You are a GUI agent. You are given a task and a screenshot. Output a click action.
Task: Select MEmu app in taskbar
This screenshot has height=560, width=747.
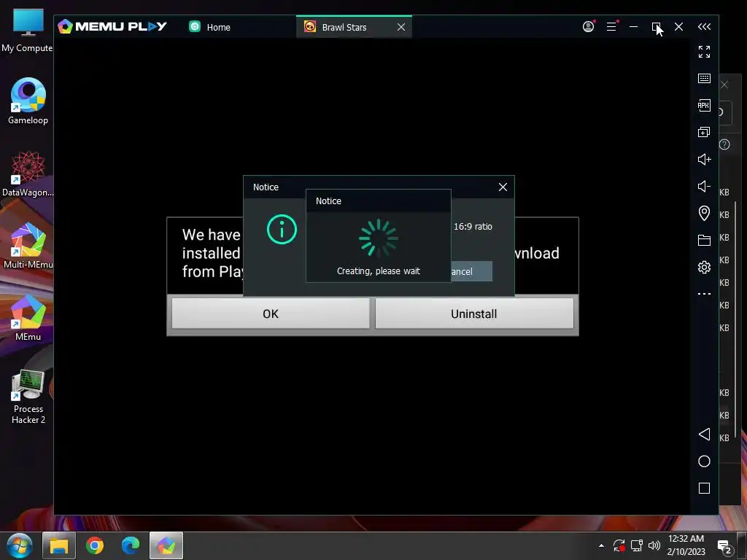(166, 545)
